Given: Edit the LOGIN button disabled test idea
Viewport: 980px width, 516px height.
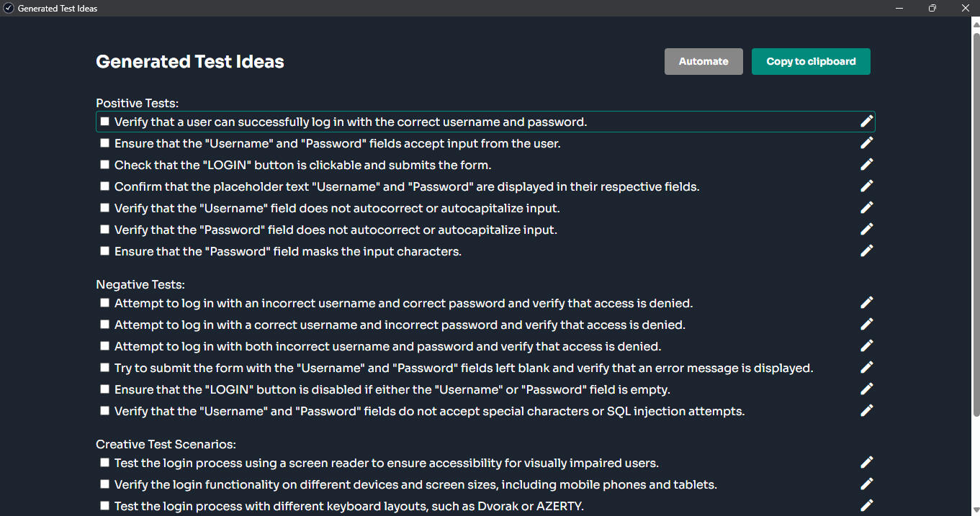Looking at the screenshot, I should point(867,389).
